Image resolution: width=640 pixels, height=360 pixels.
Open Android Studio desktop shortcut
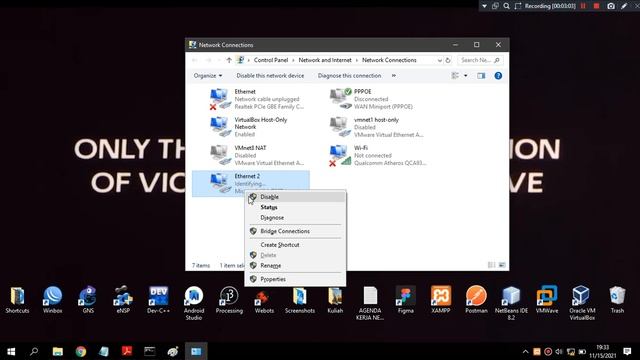(194, 303)
